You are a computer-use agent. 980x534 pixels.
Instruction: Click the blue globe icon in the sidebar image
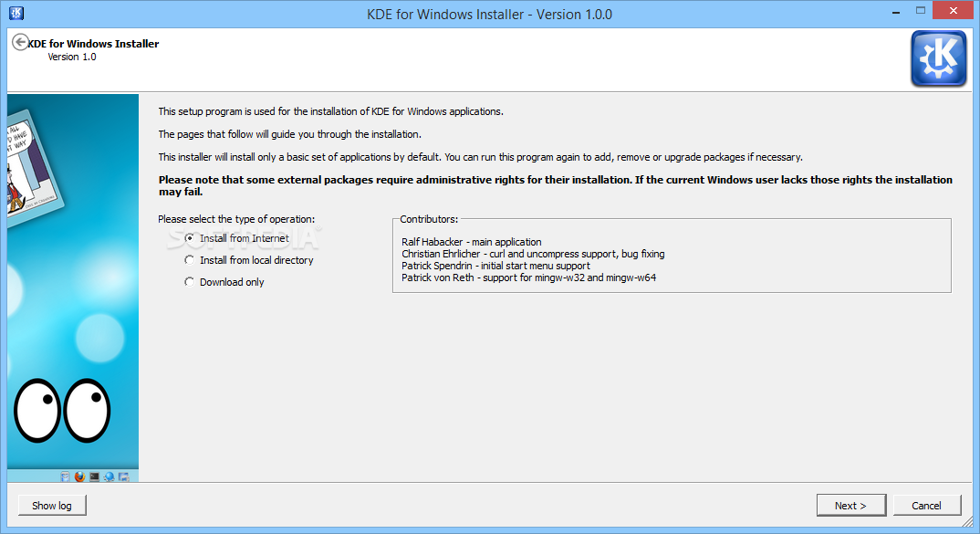pos(109,476)
